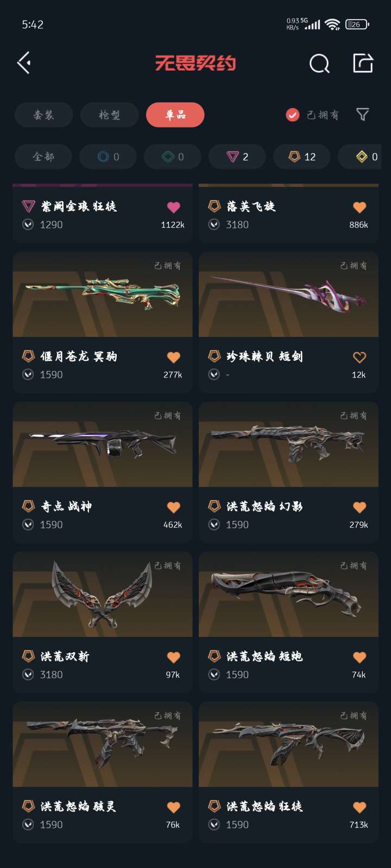Image resolution: width=391 pixels, height=868 pixels.
Task: Filter by orange tier showing 12
Action: pyautogui.click(x=302, y=157)
